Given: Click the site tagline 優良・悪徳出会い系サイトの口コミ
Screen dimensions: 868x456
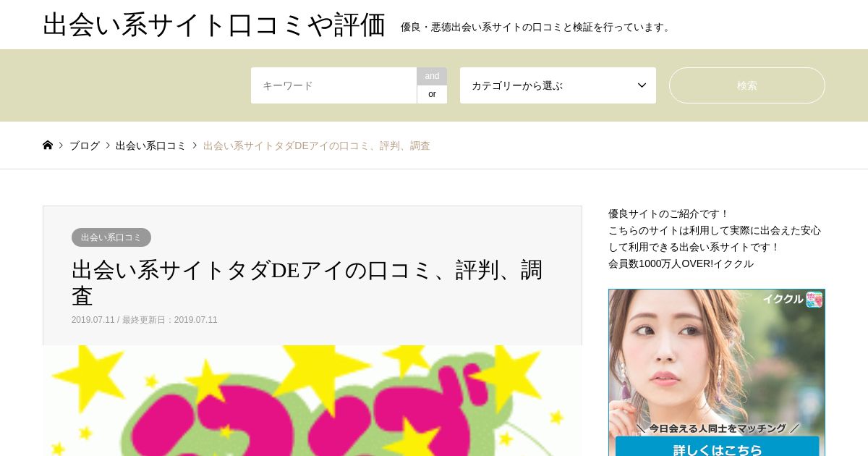Looking at the screenshot, I should pyautogui.click(x=537, y=27).
